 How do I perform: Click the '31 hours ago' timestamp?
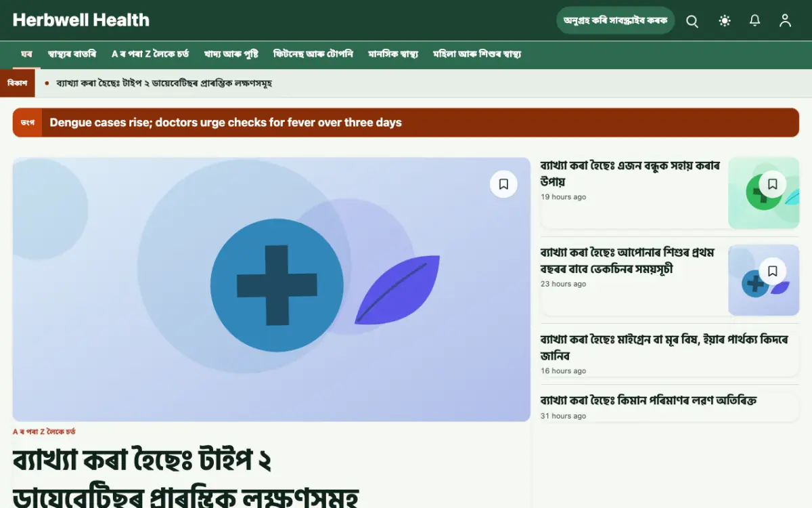click(x=563, y=416)
